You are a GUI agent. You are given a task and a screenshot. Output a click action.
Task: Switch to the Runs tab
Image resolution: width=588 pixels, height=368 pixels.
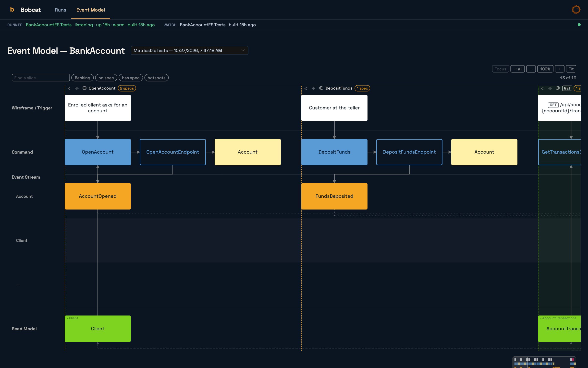coord(60,10)
